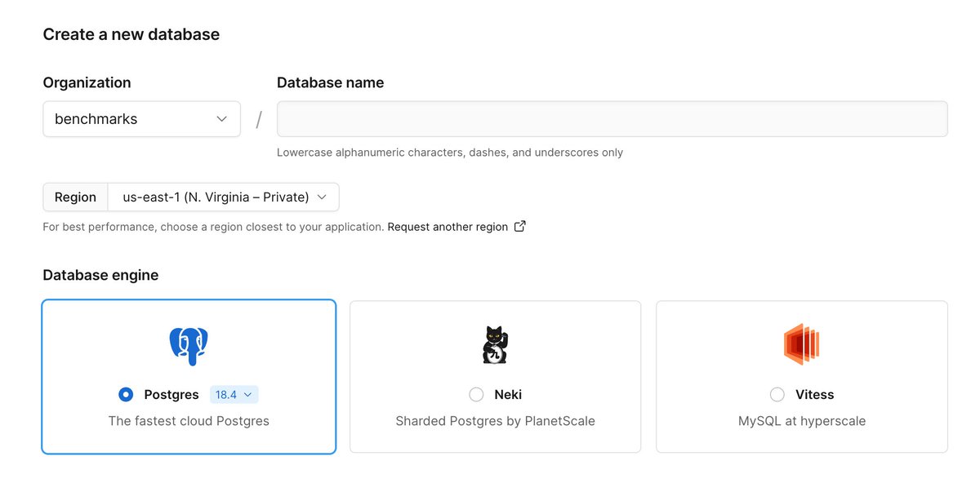Click the Vitess orange layered logo
The width and height of the screenshot is (980, 483).
[801, 344]
